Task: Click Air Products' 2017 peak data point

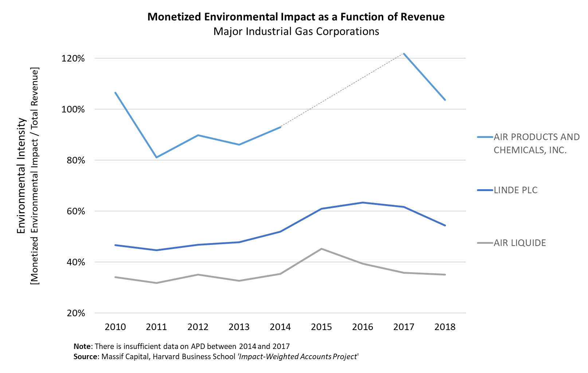Action: click(x=404, y=53)
